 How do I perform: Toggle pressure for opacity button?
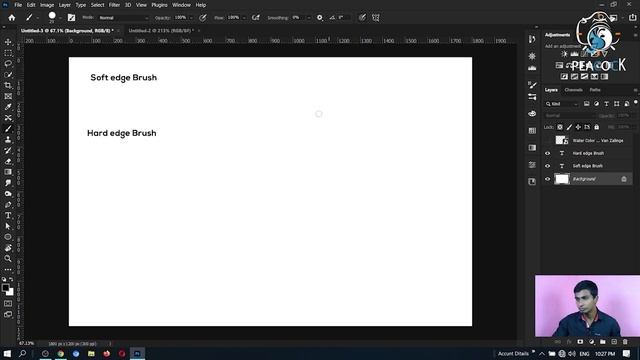[x=203, y=18]
